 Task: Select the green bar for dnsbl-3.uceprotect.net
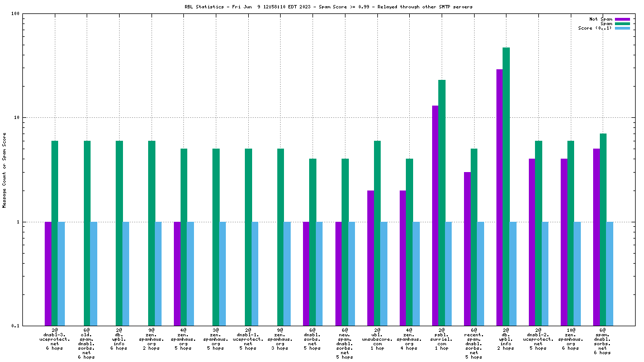coord(55,232)
